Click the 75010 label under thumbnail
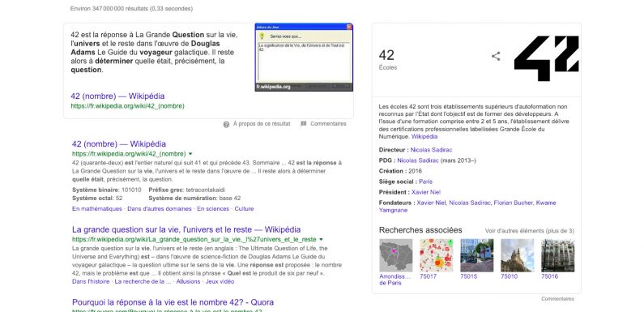Viewport: 644px width, 312px height. coord(509,276)
